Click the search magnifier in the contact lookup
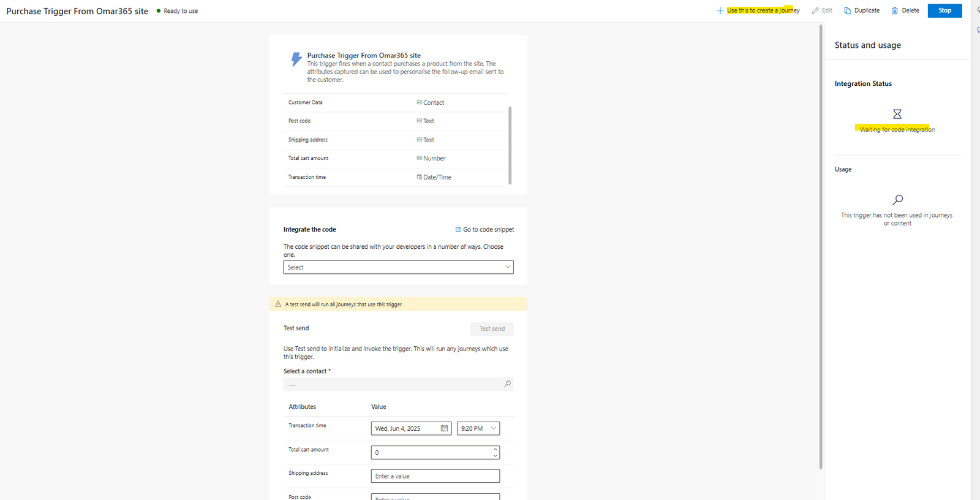The width and height of the screenshot is (980, 500). pos(507,384)
